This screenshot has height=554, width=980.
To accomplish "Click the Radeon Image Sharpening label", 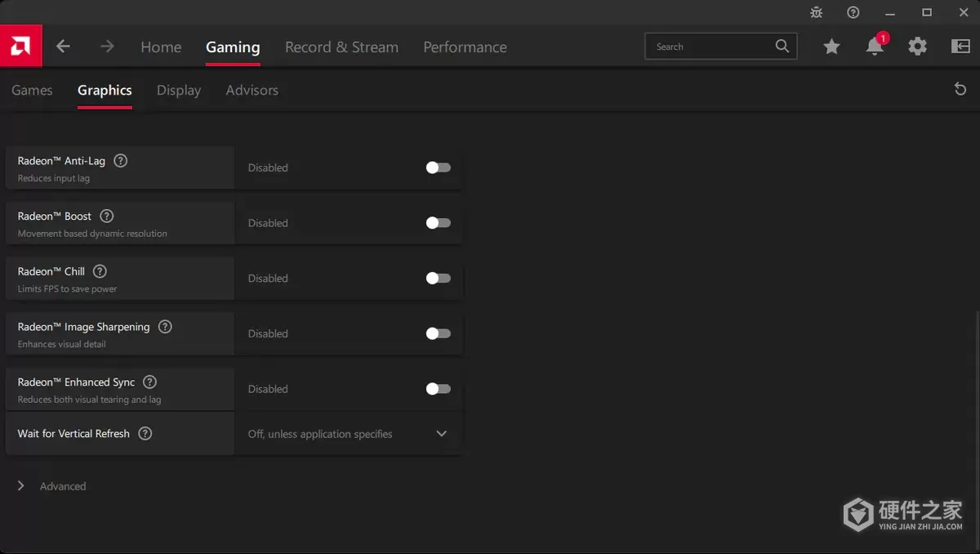I will (84, 327).
